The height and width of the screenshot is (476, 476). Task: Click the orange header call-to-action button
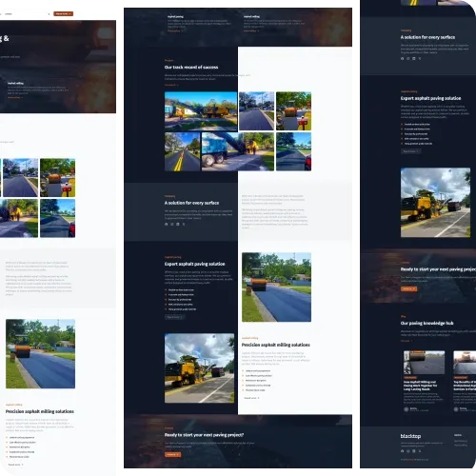[x=63, y=13]
